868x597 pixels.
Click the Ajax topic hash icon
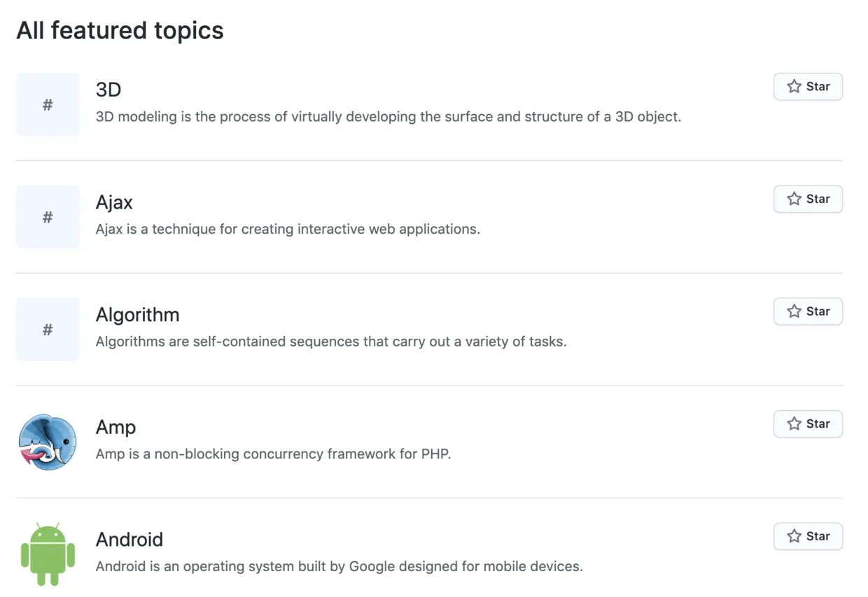point(48,217)
